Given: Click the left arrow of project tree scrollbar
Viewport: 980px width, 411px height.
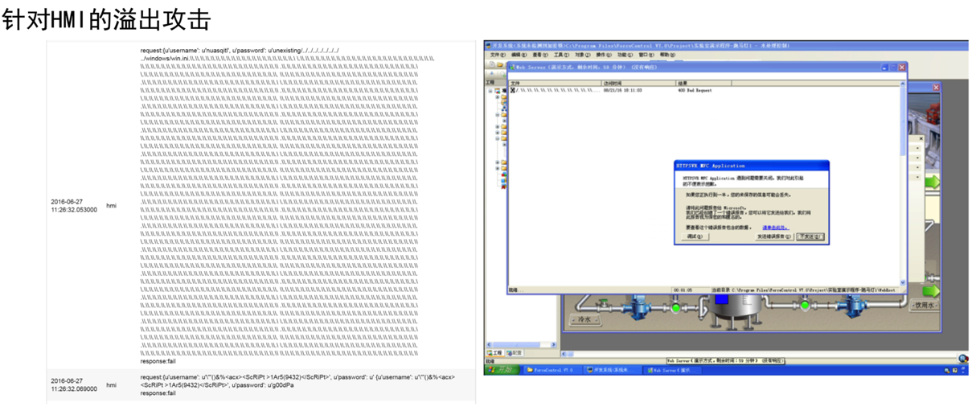Looking at the screenshot, I should pyautogui.click(x=490, y=345).
